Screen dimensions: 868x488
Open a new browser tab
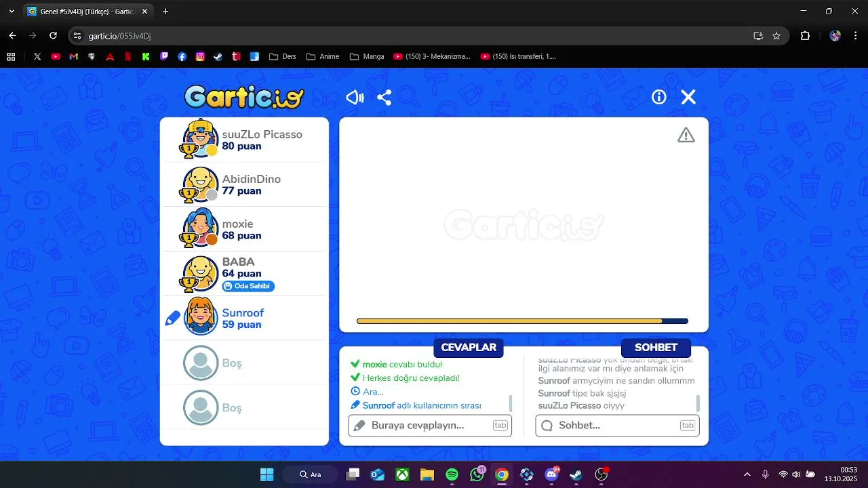click(x=165, y=12)
